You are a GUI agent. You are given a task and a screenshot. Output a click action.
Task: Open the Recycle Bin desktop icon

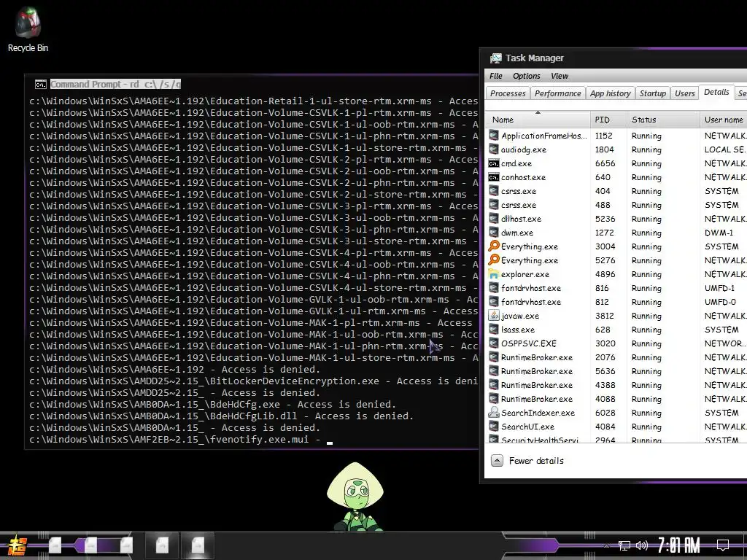pyautogui.click(x=28, y=29)
